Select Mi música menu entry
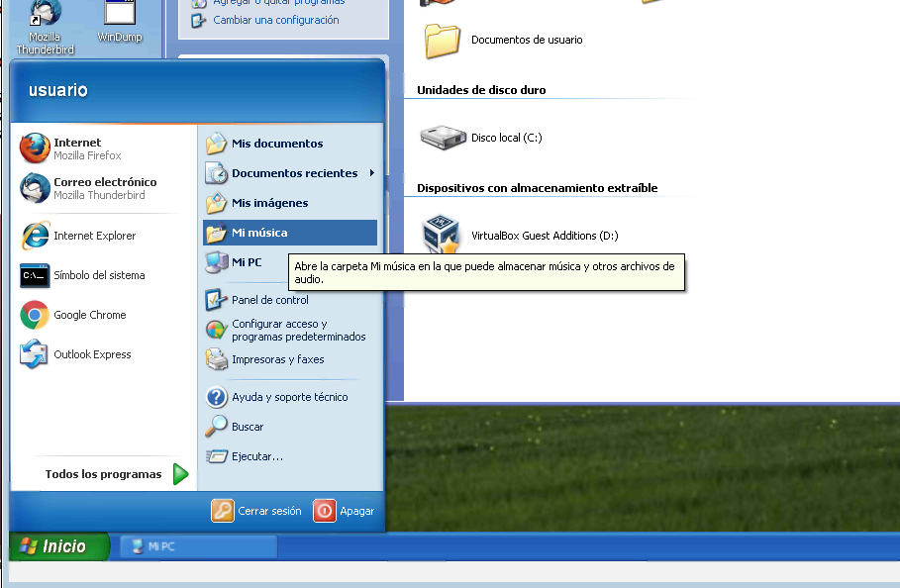Viewport: 900px width, 588px height. tap(259, 233)
